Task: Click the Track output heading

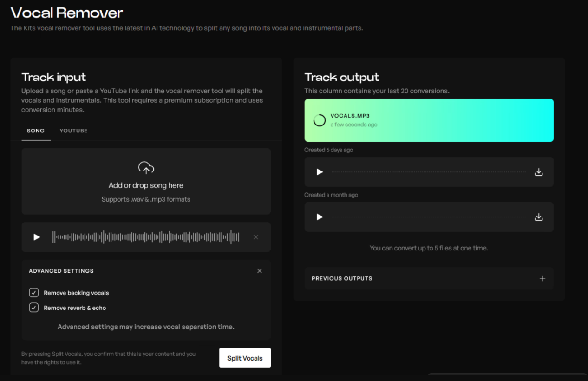Action: [x=342, y=77]
